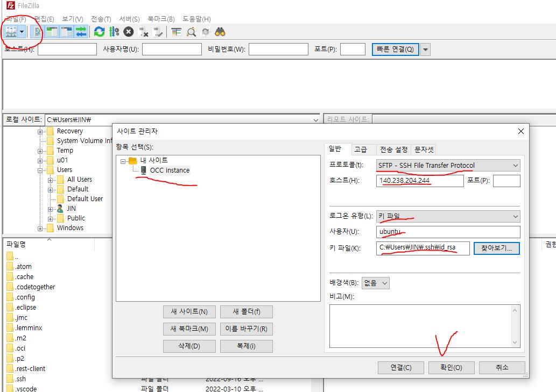Screen dimensions: 556x392
Task: Click the binoculars file search icon
Action: pos(220,32)
